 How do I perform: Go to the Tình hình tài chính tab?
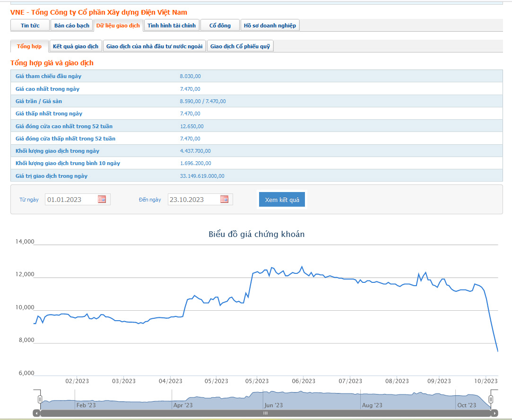point(172,26)
